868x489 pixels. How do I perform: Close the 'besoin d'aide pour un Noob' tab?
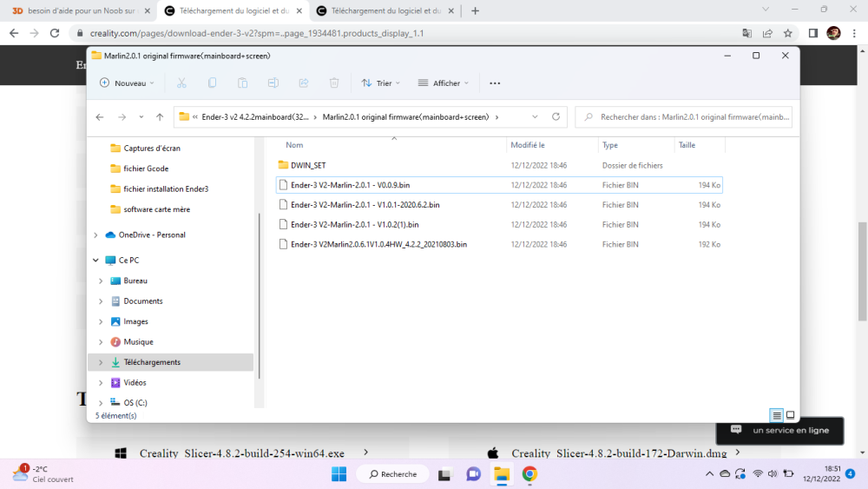[148, 11]
